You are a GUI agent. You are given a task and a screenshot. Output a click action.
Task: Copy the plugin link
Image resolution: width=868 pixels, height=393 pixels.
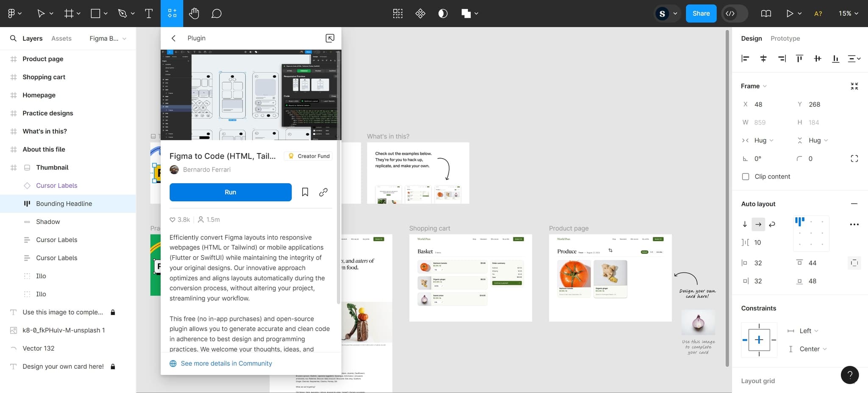pos(323,192)
